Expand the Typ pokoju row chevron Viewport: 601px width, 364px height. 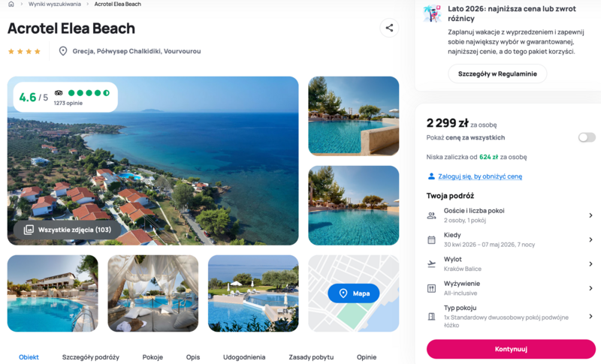pyautogui.click(x=590, y=316)
